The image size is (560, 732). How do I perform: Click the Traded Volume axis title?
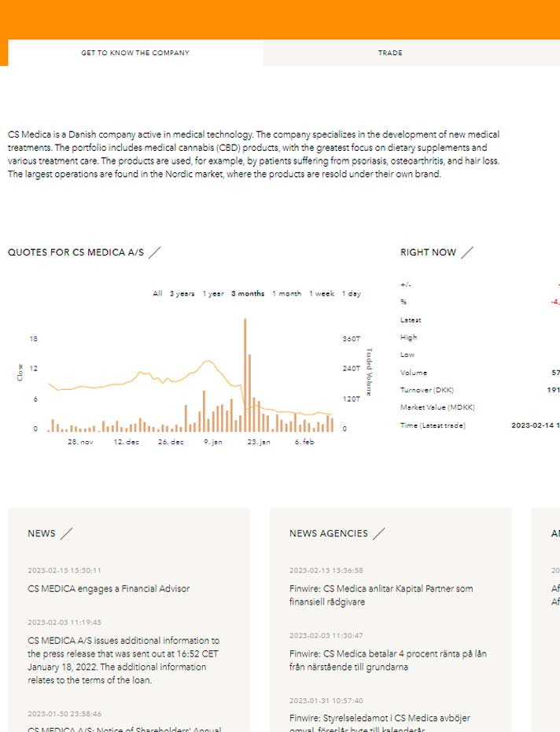tap(369, 372)
